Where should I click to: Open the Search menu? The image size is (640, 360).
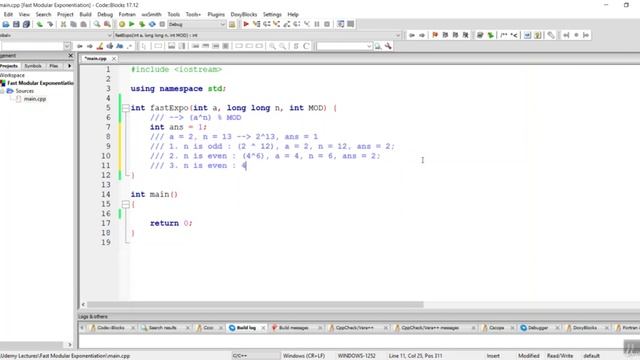click(43, 14)
